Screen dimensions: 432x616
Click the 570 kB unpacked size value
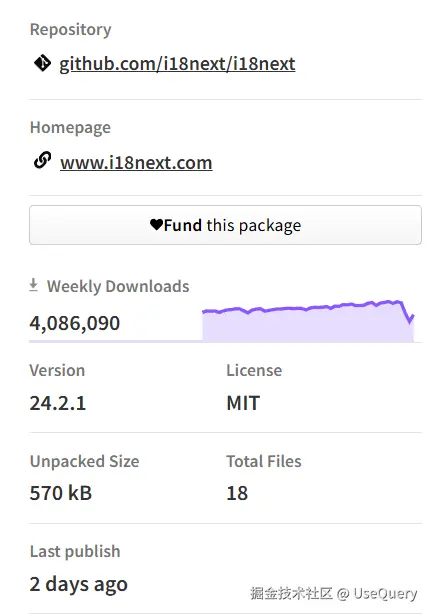click(x=61, y=493)
